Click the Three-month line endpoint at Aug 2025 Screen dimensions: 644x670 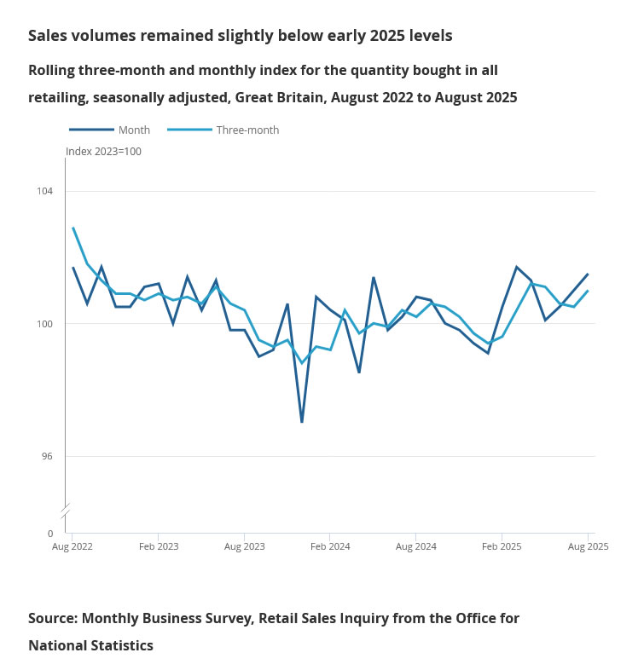(588, 291)
